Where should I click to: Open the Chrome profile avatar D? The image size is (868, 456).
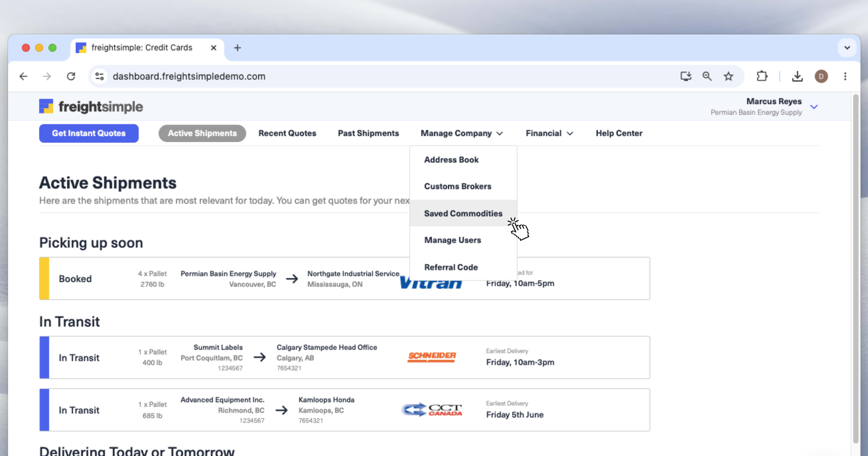pos(821,77)
